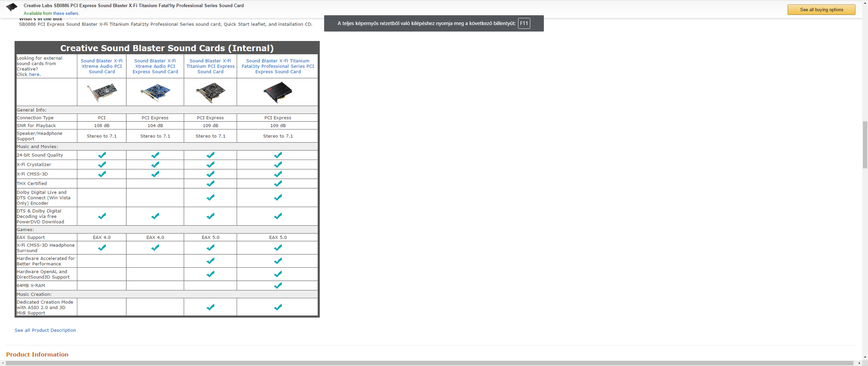Click the black Fatal1ty Professional card image

pyautogui.click(x=278, y=92)
